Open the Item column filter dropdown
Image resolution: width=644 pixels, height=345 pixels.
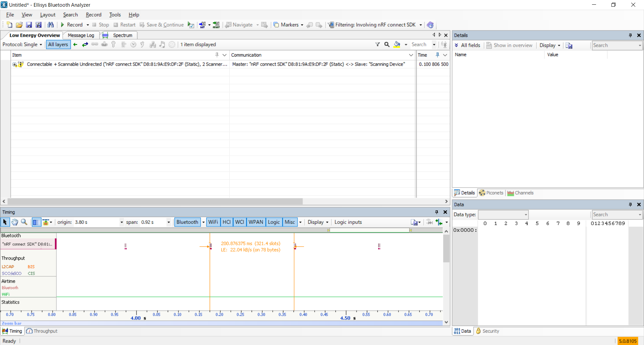(224, 55)
